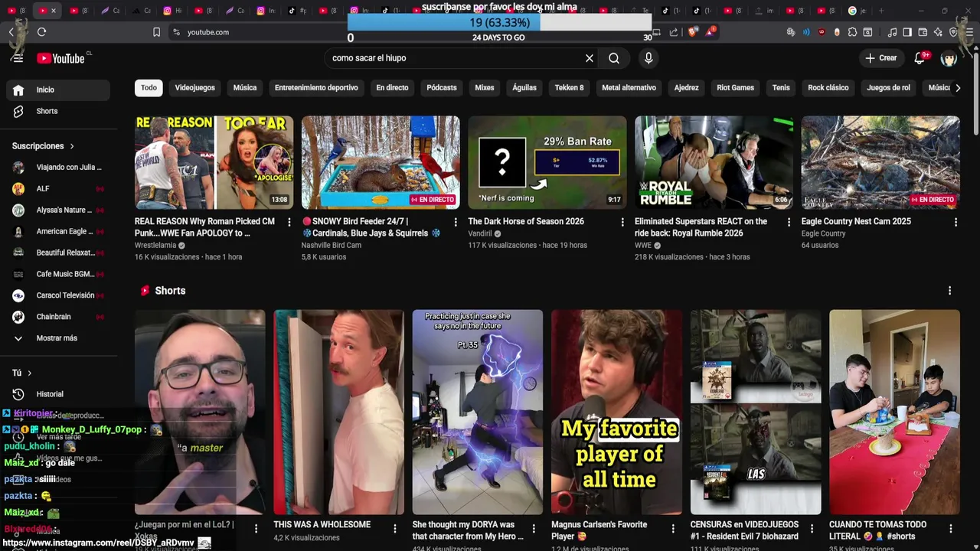Open the YouTube hamburger guide menu
Image resolution: width=980 pixels, height=551 pixels.
pos(18,58)
